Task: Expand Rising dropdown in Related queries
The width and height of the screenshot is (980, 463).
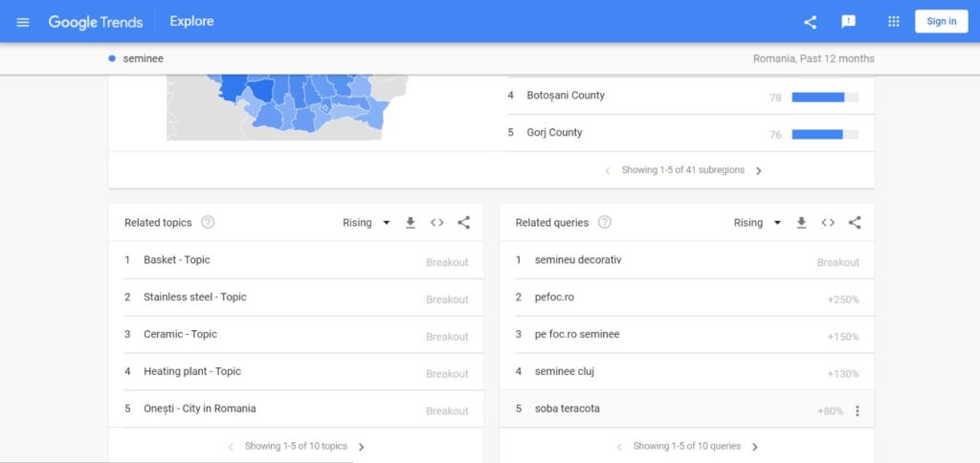Action: pyautogui.click(x=758, y=223)
